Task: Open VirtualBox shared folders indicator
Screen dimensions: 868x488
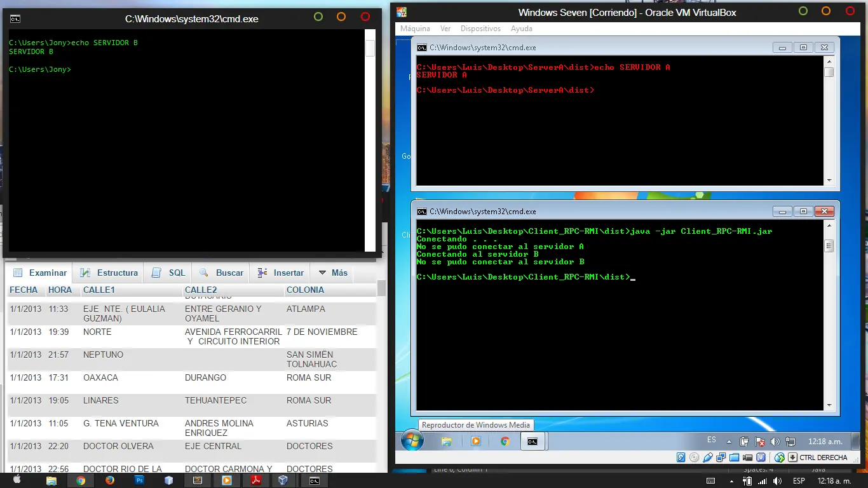Action: (734, 457)
